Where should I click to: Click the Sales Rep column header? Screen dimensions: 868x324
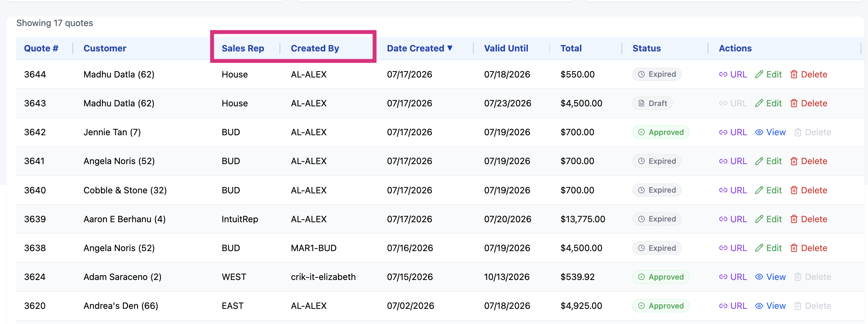[x=243, y=48]
